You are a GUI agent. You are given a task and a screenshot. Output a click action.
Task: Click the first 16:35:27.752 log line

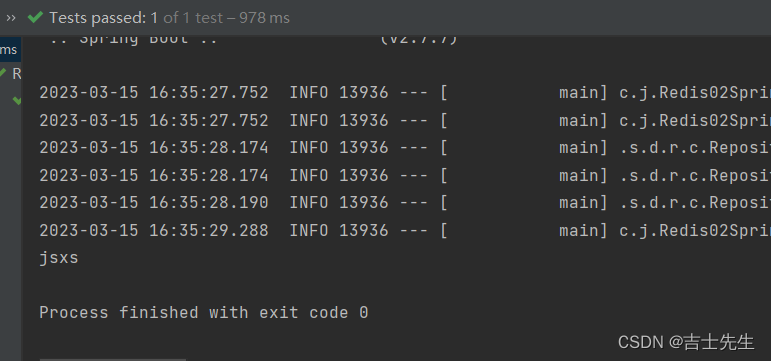coord(405,92)
